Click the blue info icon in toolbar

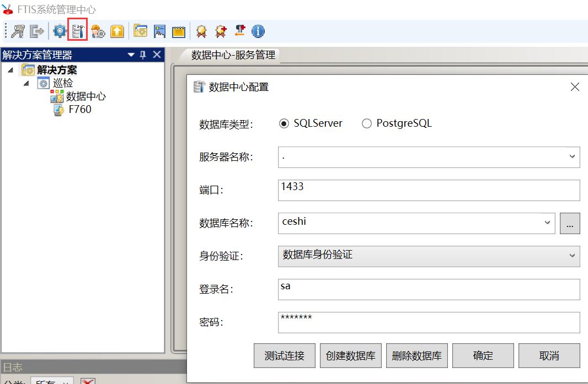(x=258, y=31)
